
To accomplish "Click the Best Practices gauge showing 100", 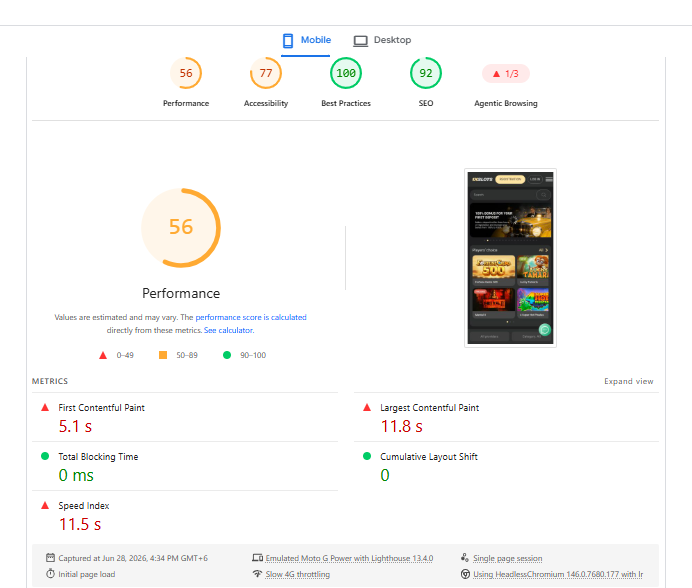I will (x=346, y=73).
